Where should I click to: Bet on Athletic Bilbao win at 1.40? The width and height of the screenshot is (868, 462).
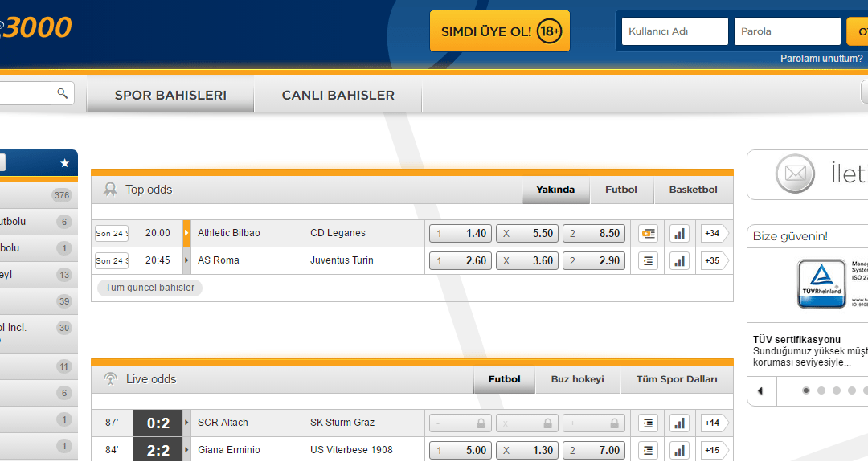point(461,234)
